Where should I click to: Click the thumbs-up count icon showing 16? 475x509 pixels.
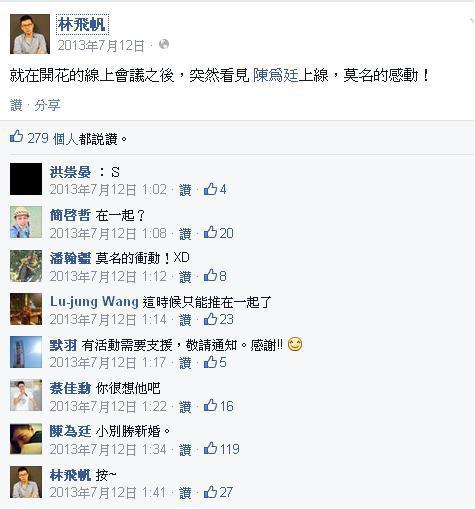219,406
